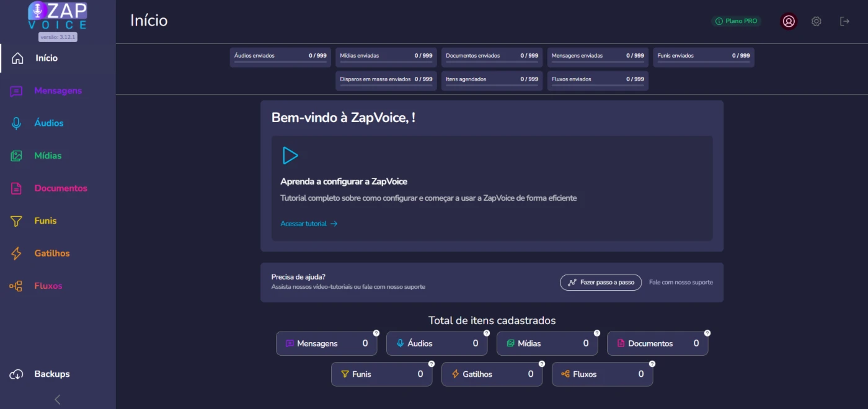The height and width of the screenshot is (409, 868).
Task: Click the Início home icon in sidebar
Action: click(17, 58)
